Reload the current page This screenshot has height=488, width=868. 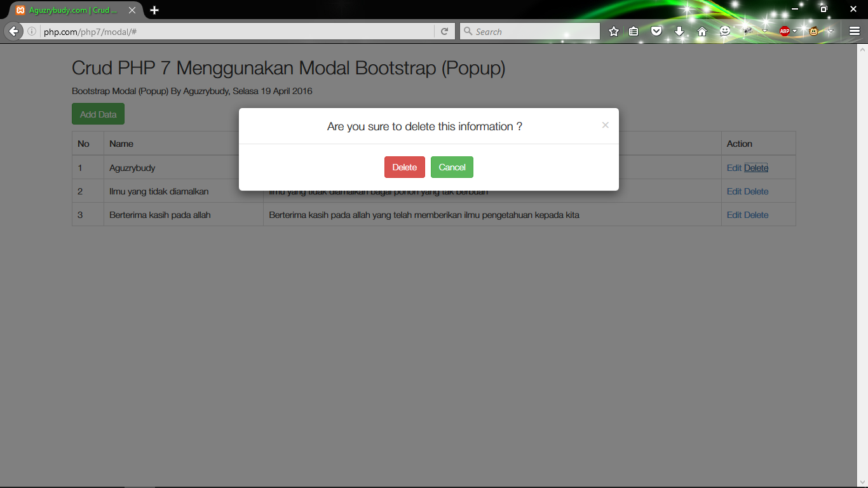point(444,31)
